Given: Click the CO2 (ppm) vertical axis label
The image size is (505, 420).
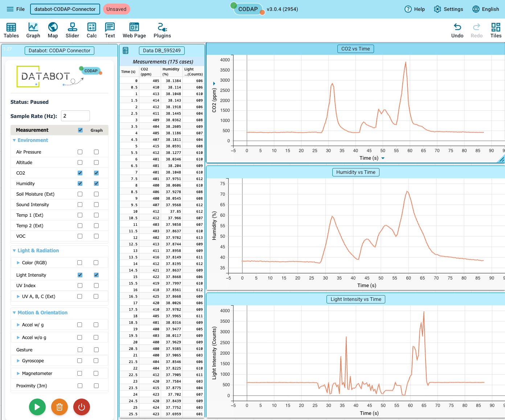Looking at the screenshot, I should click(214, 100).
